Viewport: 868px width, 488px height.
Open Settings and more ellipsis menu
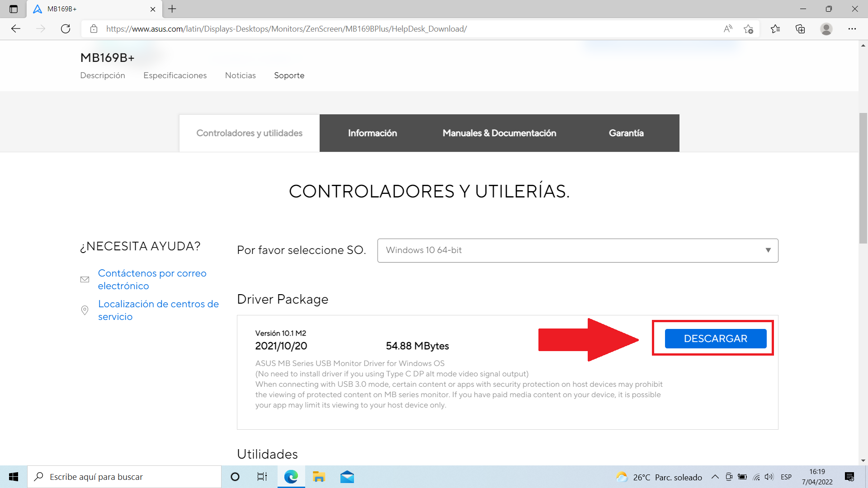click(x=852, y=29)
